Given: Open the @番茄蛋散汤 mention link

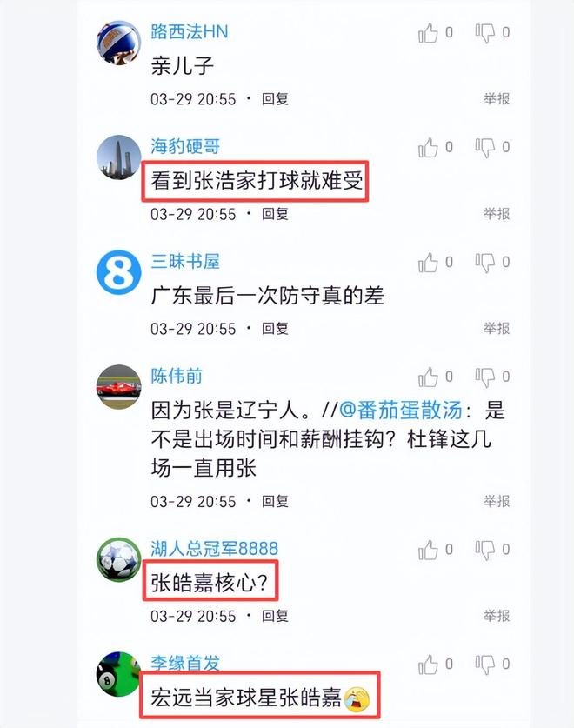Looking at the screenshot, I should point(401,411).
